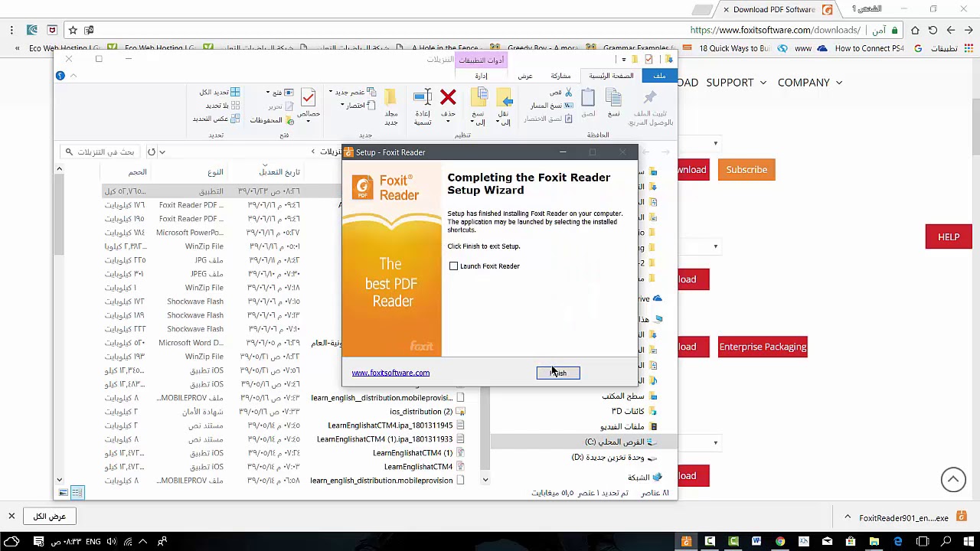Image resolution: width=980 pixels, height=551 pixels.
Task: Open the Open (فتح) dropdown in ribbon
Action: (x=279, y=93)
